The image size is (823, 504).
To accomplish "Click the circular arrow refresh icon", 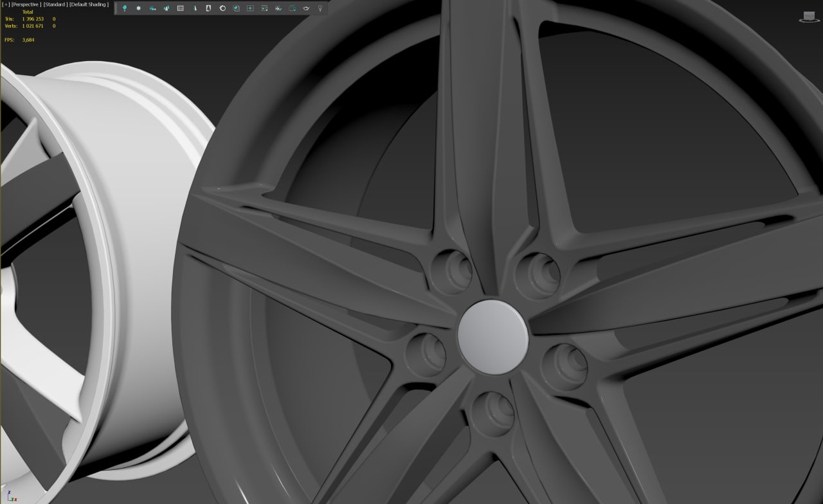I will (222, 8).
